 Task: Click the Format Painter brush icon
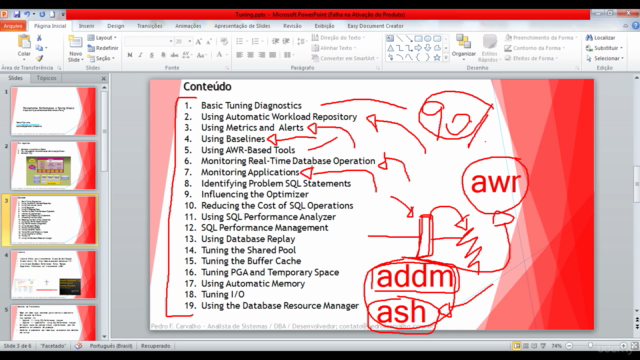(x=39, y=58)
